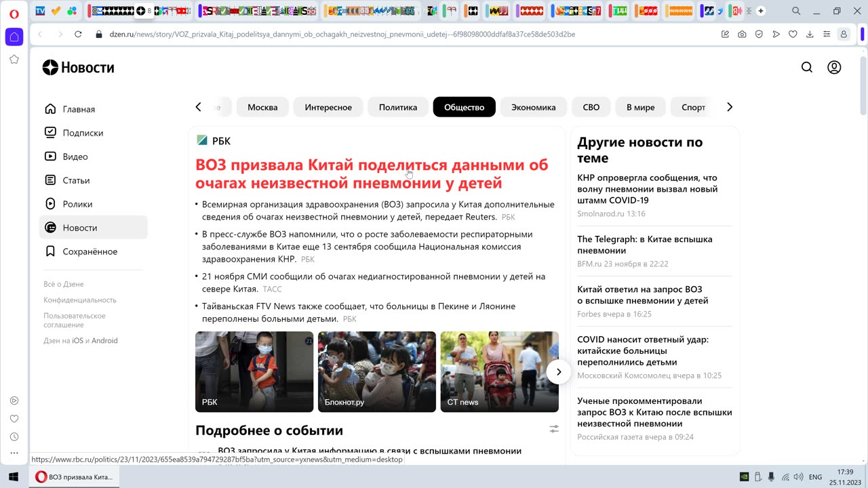Open the Opera main menu
This screenshot has height=488, width=868.
pos(14,14)
